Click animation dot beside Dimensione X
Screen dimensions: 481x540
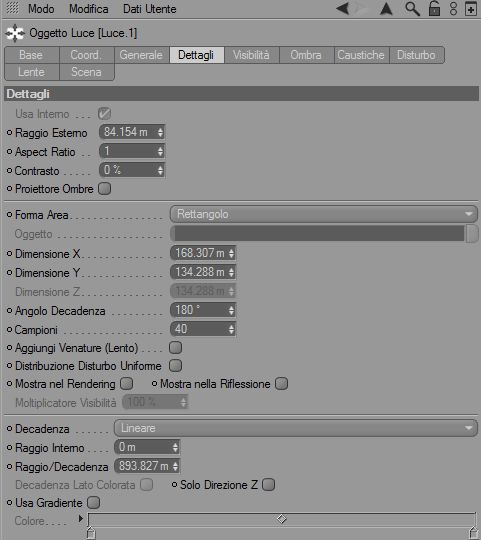tap(9, 253)
